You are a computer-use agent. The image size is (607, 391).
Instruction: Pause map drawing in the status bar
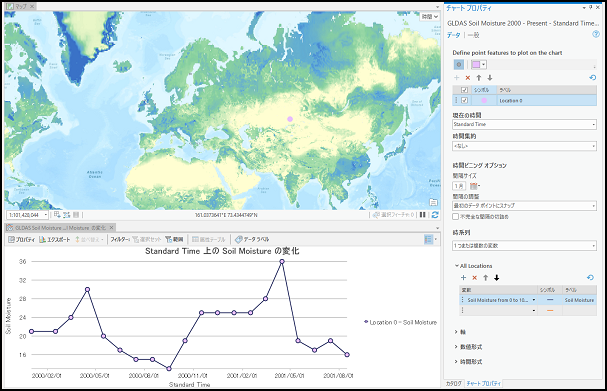[423, 214]
